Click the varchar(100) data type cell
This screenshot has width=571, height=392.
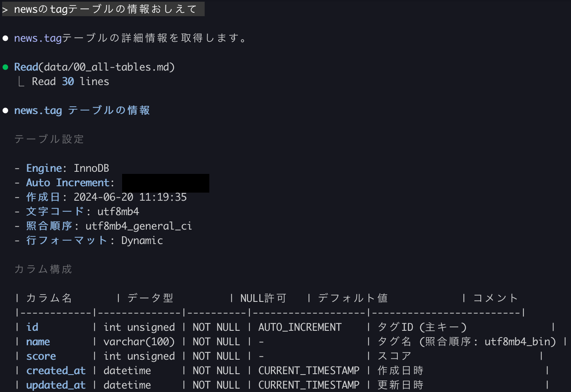pos(139,342)
